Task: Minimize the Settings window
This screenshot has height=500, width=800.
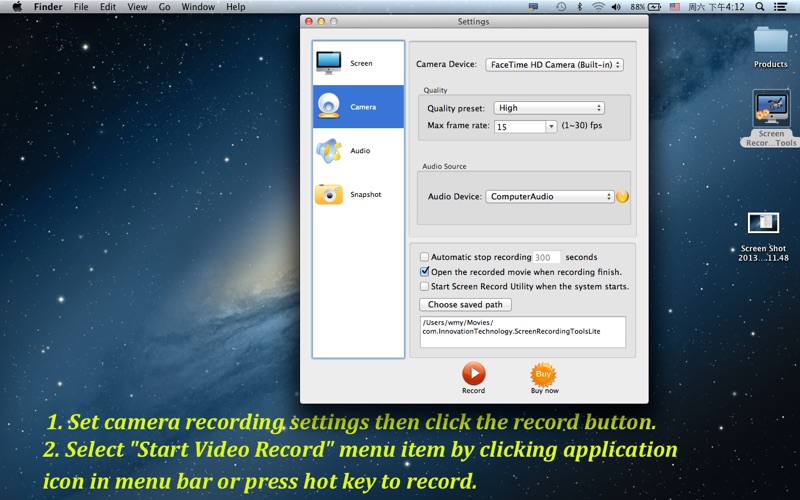Action: click(321, 21)
